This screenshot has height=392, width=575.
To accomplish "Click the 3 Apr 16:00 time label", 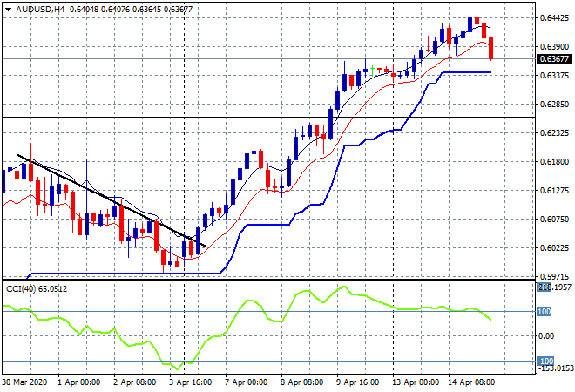I will (190, 382).
